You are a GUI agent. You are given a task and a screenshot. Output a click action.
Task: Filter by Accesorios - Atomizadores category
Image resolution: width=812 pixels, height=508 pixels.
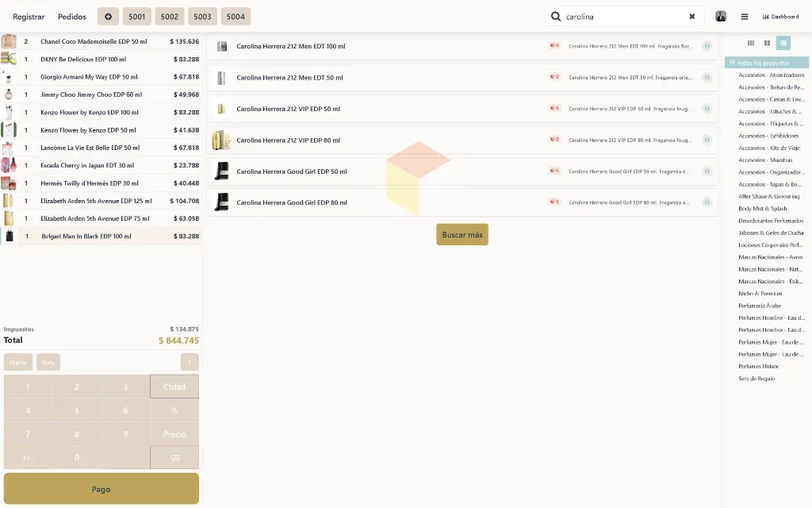771,75
